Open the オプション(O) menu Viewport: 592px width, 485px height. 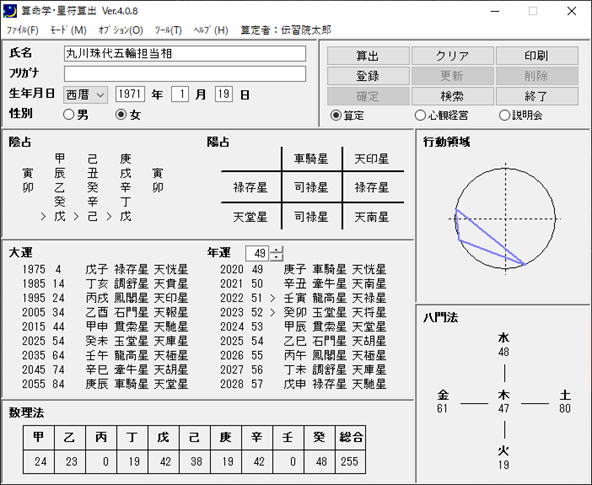(x=120, y=30)
